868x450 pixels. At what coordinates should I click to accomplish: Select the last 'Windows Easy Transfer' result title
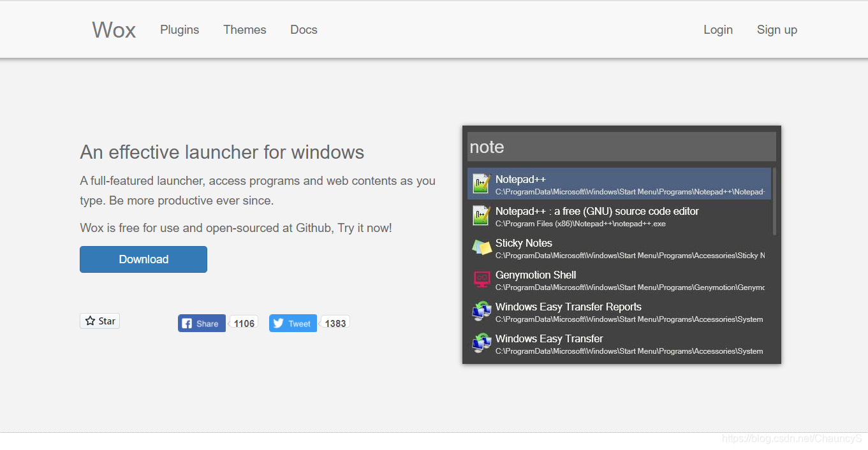tap(549, 338)
